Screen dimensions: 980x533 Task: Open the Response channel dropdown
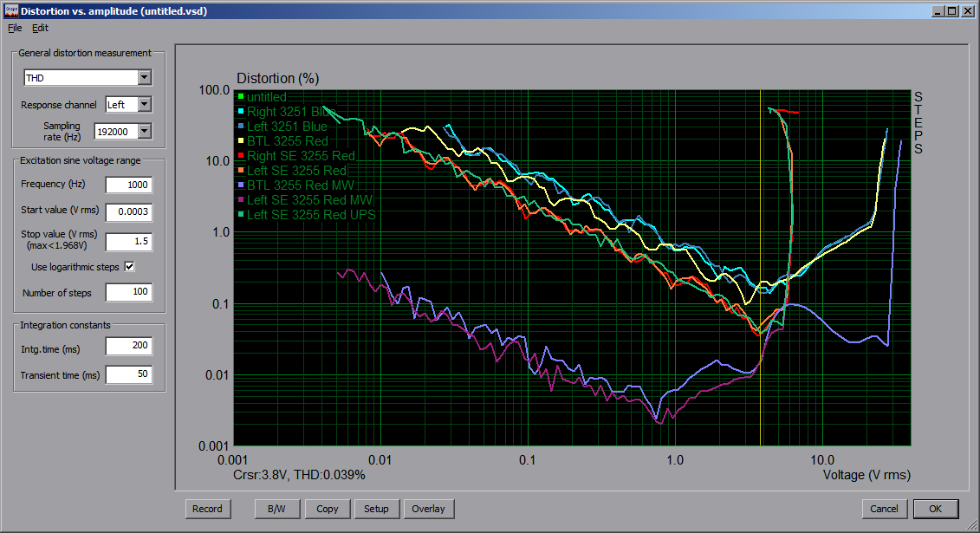pos(144,105)
